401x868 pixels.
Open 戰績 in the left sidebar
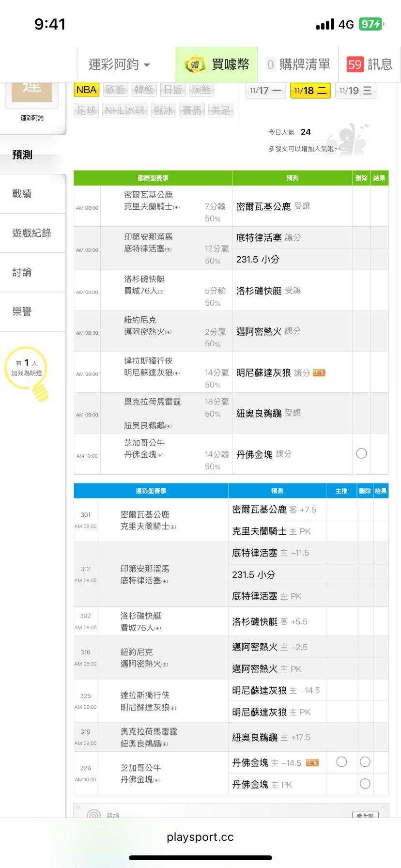click(x=22, y=194)
